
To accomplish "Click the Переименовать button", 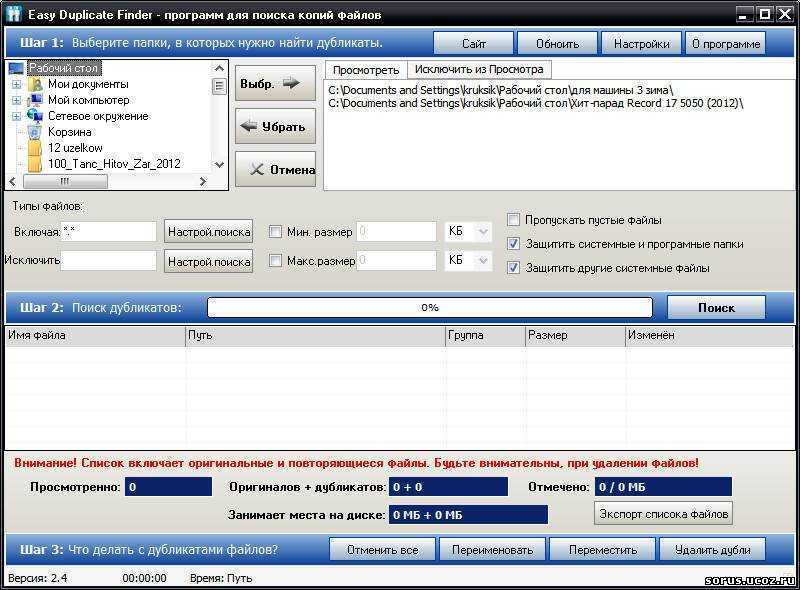I will (492, 550).
